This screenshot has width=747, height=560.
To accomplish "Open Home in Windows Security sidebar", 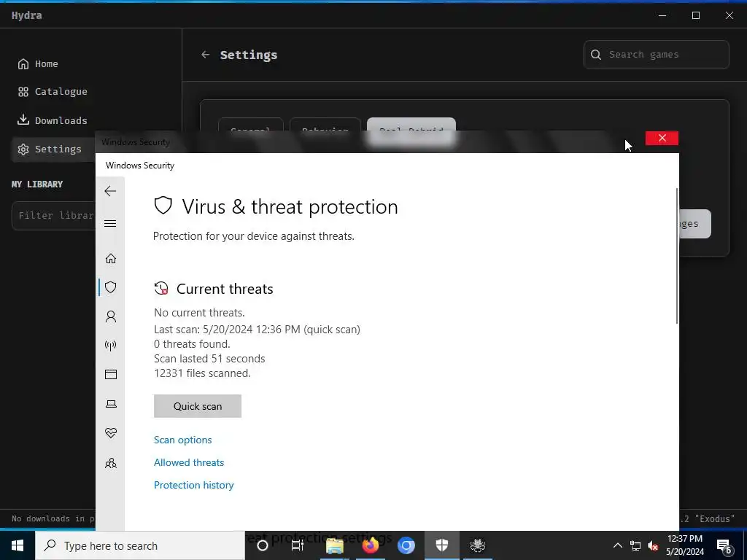I will pyautogui.click(x=111, y=258).
